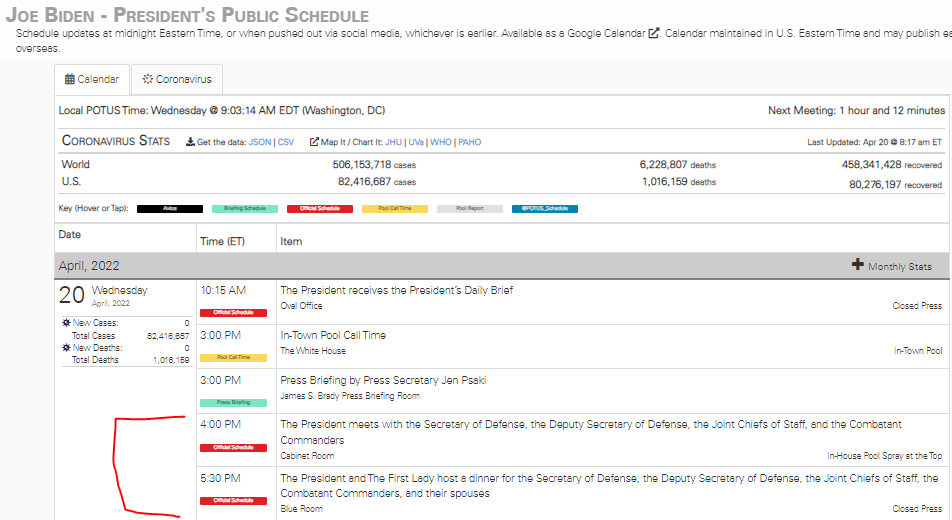Screen dimensions: 952x520
Task: Click Total Deaths value under date
Action: tap(171, 360)
